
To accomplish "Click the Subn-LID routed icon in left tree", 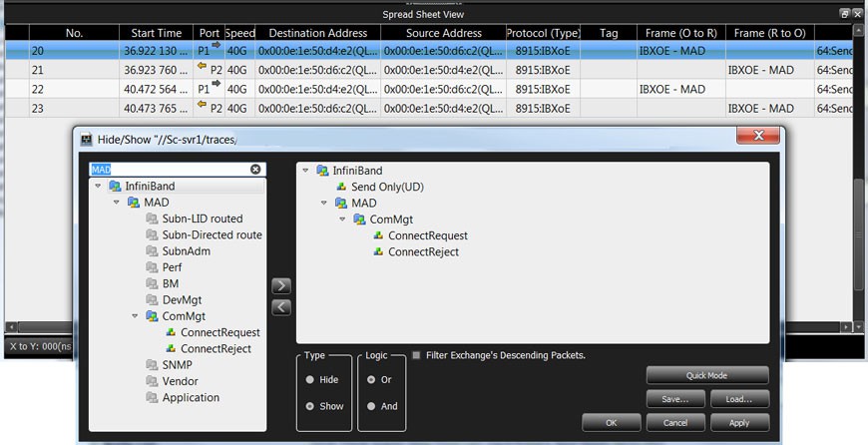I will (153, 219).
